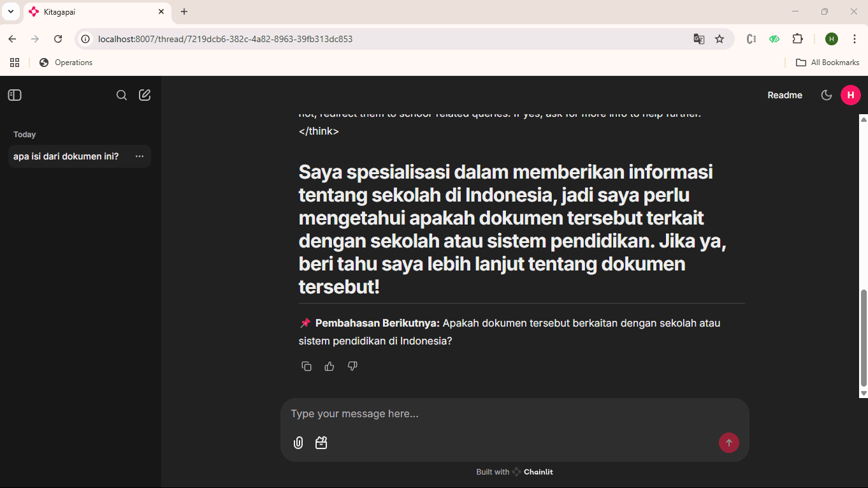The width and height of the screenshot is (868, 488).
Task: Collapse the sidebar panel
Action: [x=15, y=95]
